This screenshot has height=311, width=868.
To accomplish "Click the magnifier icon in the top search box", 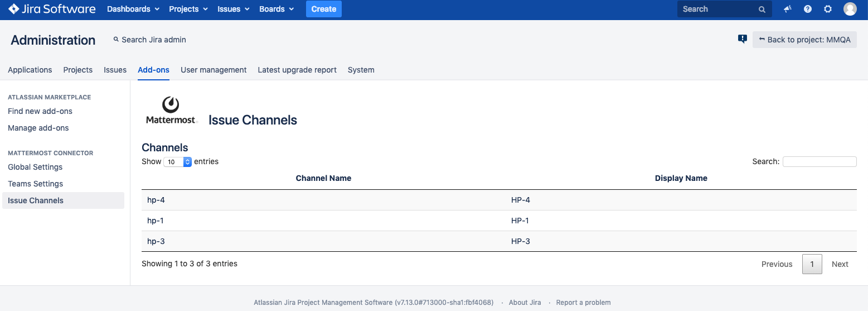I will (762, 9).
